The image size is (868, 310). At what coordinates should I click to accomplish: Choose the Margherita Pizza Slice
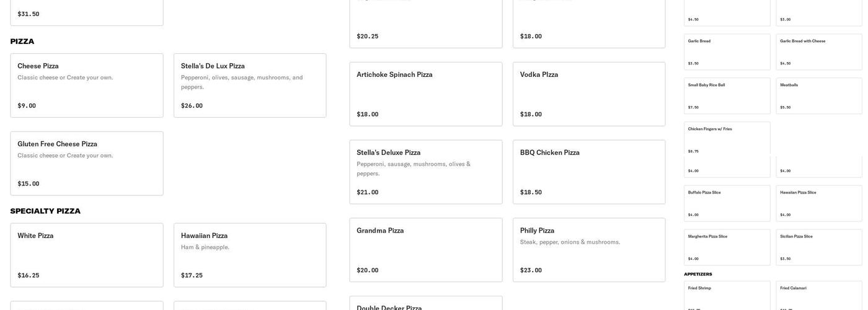pos(727,247)
